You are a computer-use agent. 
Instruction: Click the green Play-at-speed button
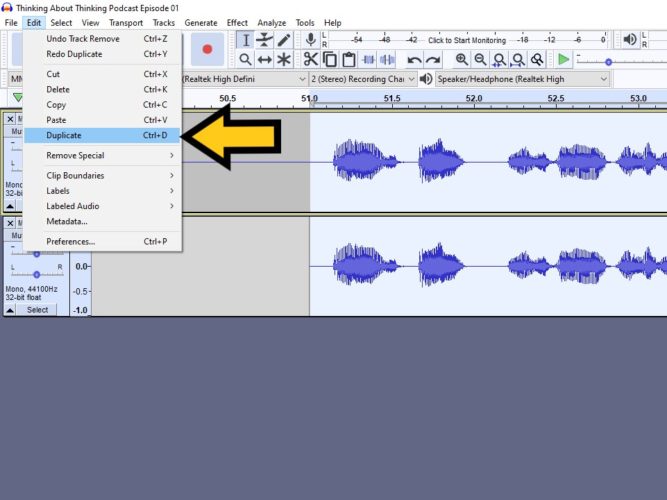(563, 60)
